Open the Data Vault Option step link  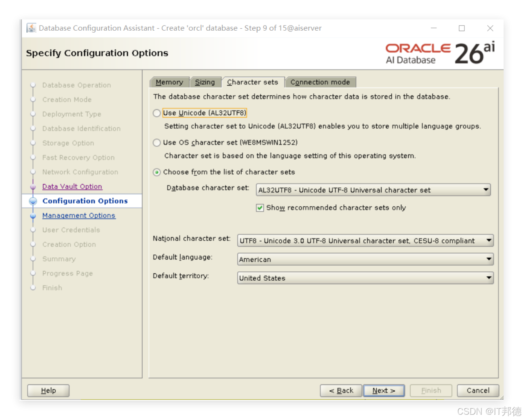coord(72,187)
